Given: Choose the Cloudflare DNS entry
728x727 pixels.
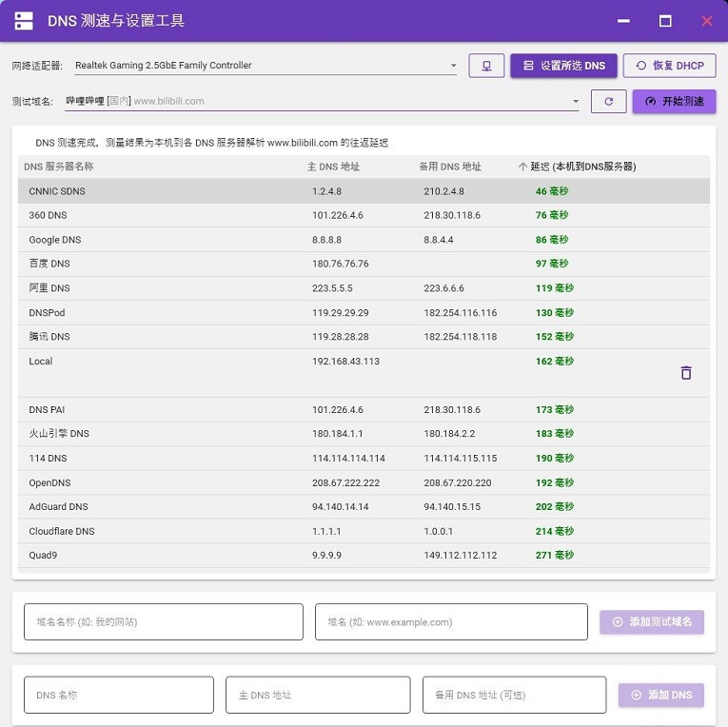Looking at the screenshot, I should [x=62, y=531].
